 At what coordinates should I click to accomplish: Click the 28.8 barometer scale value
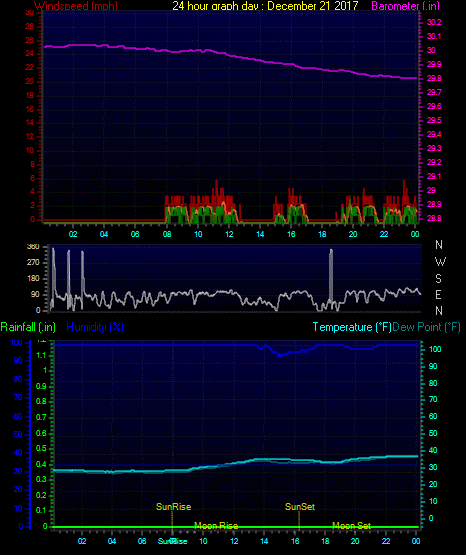coord(434,218)
